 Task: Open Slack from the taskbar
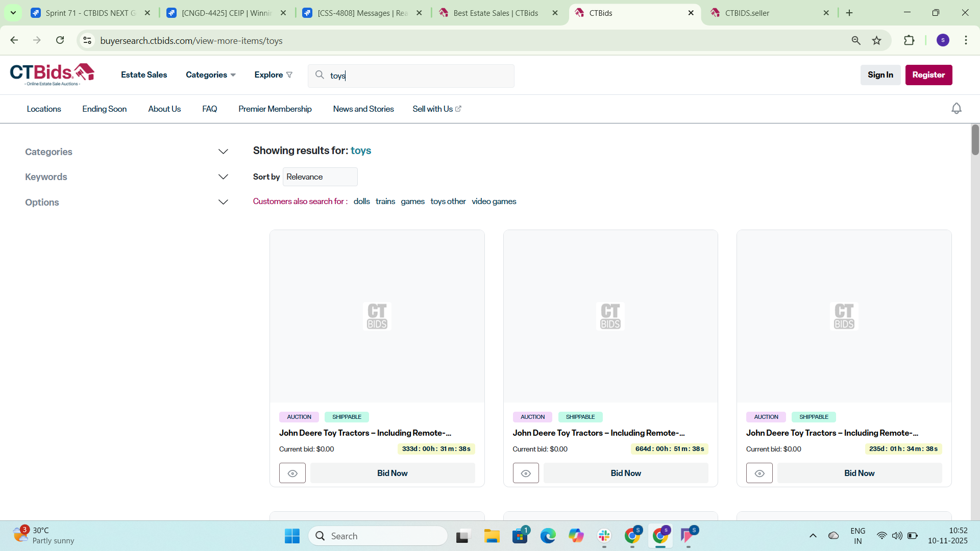604,536
